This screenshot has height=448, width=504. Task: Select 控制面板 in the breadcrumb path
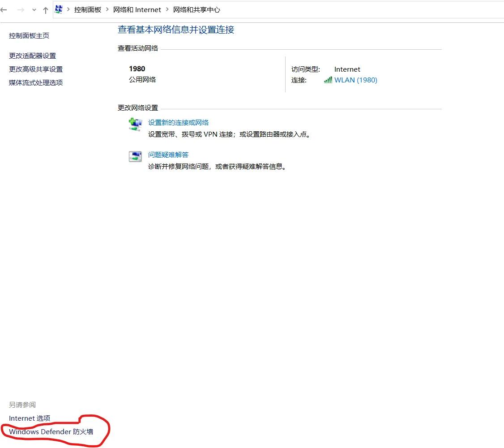click(88, 9)
